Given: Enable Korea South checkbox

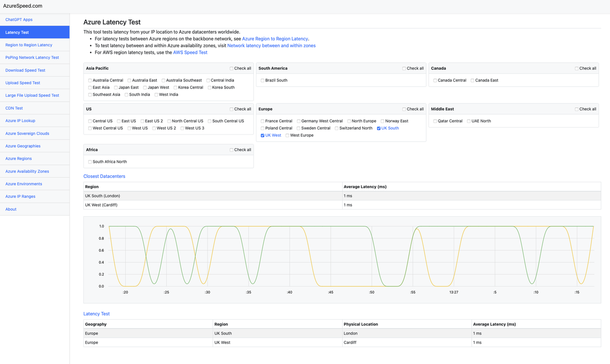Looking at the screenshot, I should tap(210, 88).
